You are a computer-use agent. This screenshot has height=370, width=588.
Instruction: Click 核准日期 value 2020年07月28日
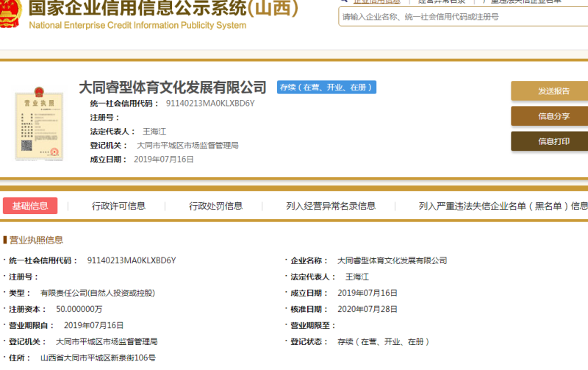367,309
